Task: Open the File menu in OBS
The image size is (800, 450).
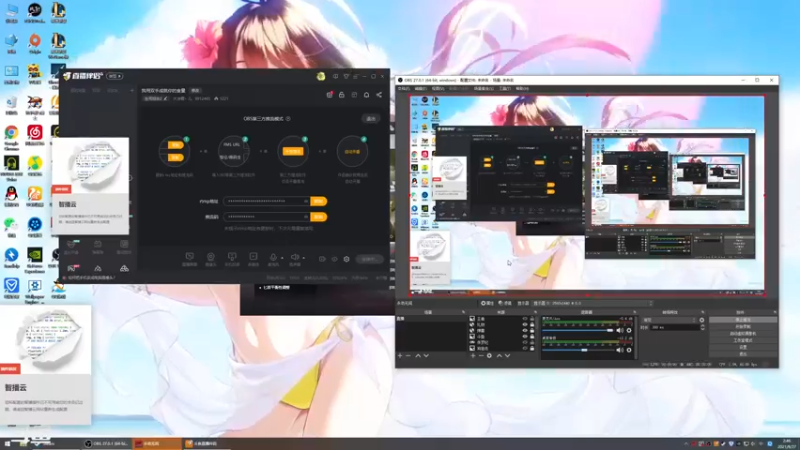Action: [404, 89]
